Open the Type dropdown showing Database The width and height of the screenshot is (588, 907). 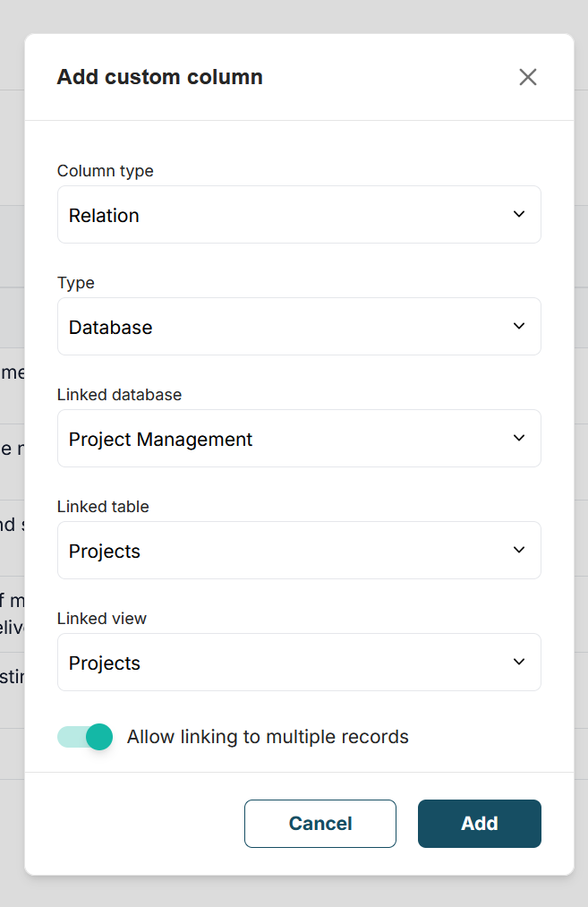pos(286,327)
